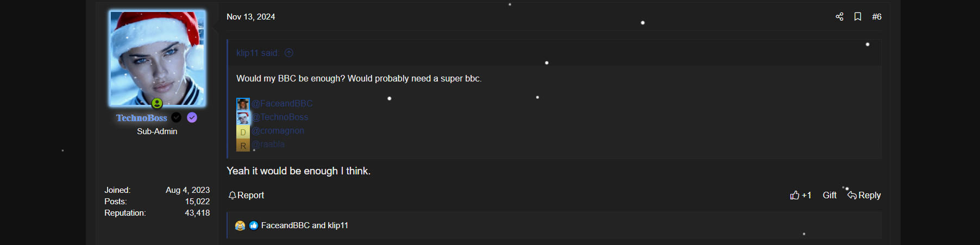Jump to the original quoted post arrow icon
This screenshot has width=980, height=245.
pyautogui.click(x=289, y=53)
